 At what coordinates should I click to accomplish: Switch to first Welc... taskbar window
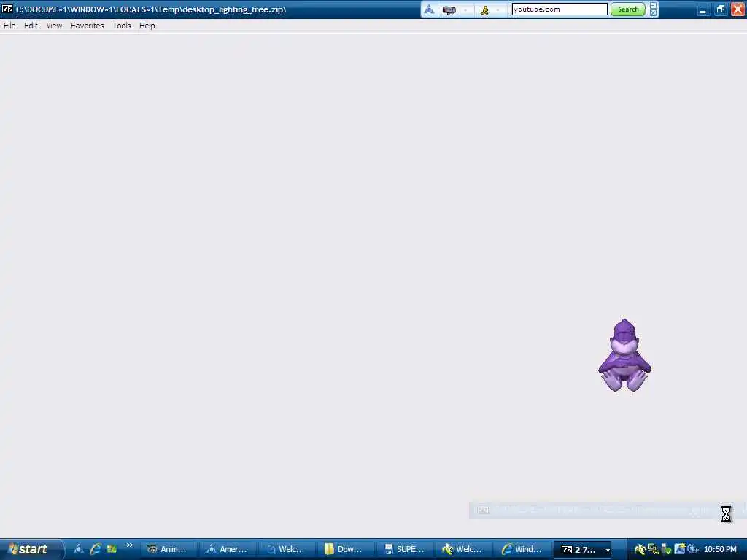click(287, 549)
